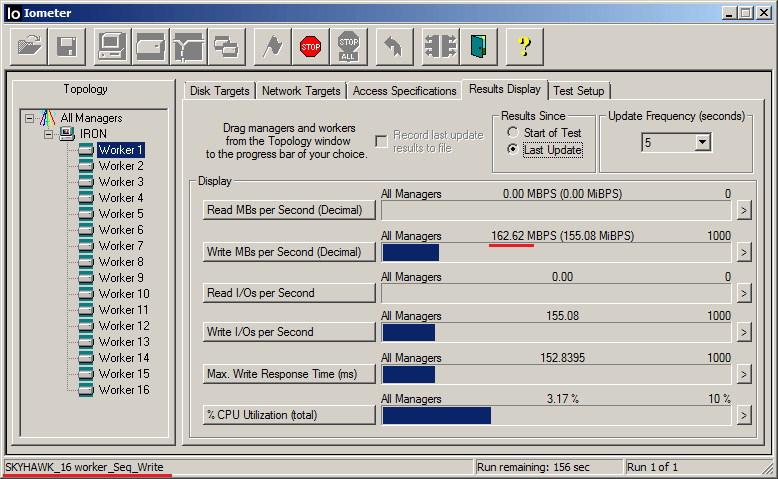Click the Save results floppy disk icon

pyautogui.click(x=67, y=47)
